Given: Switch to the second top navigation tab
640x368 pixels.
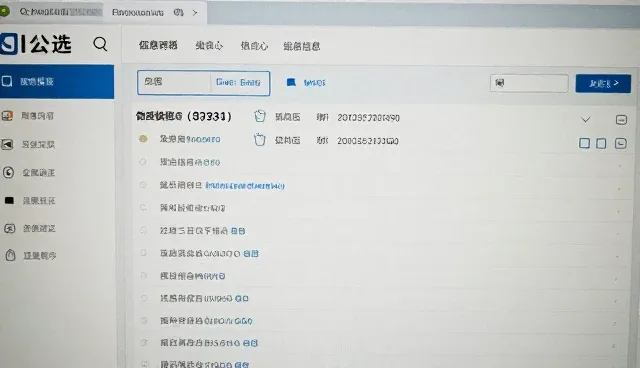Looking at the screenshot, I should [x=209, y=46].
